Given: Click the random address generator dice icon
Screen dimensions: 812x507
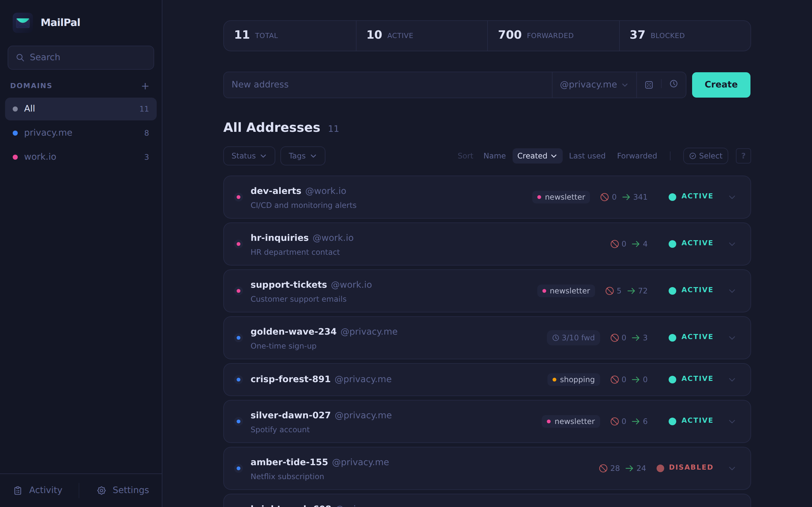Looking at the screenshot, I should 649,85.
